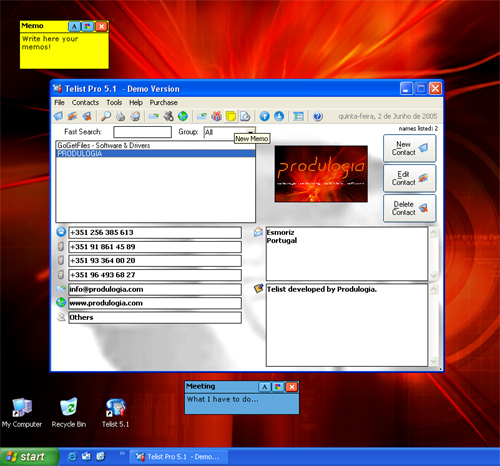
Task: Click the address box scrollbar up arrow
Action: (433, 233)
